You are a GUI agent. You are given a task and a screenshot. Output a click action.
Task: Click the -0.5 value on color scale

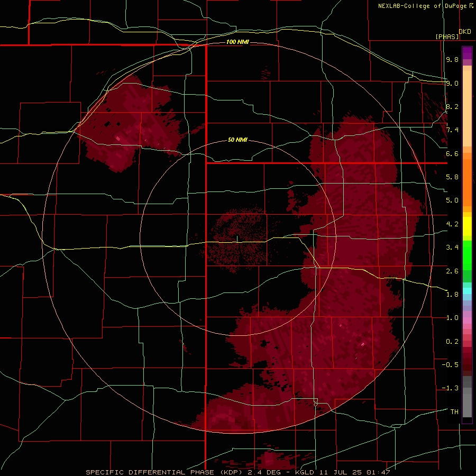450,365
